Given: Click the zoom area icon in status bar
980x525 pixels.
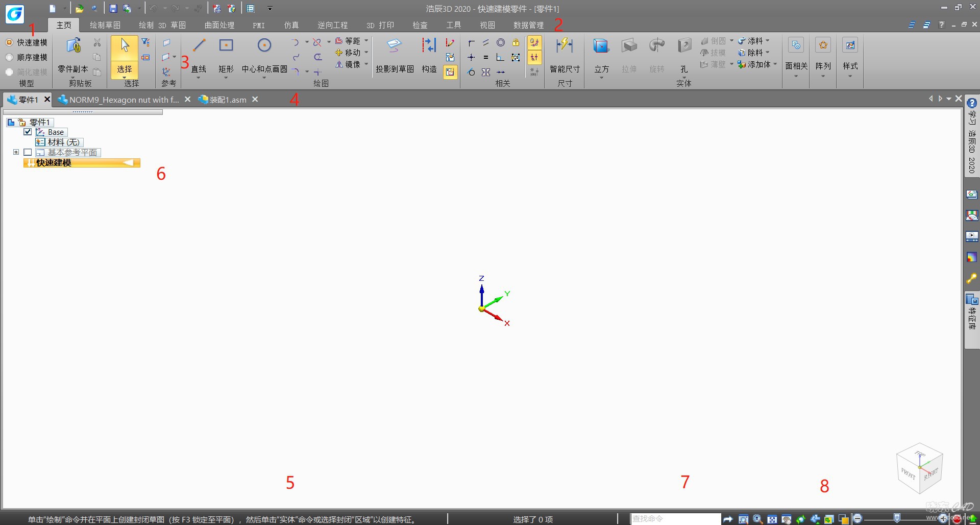Looking at the screenshot, I should tap(744, 519).
